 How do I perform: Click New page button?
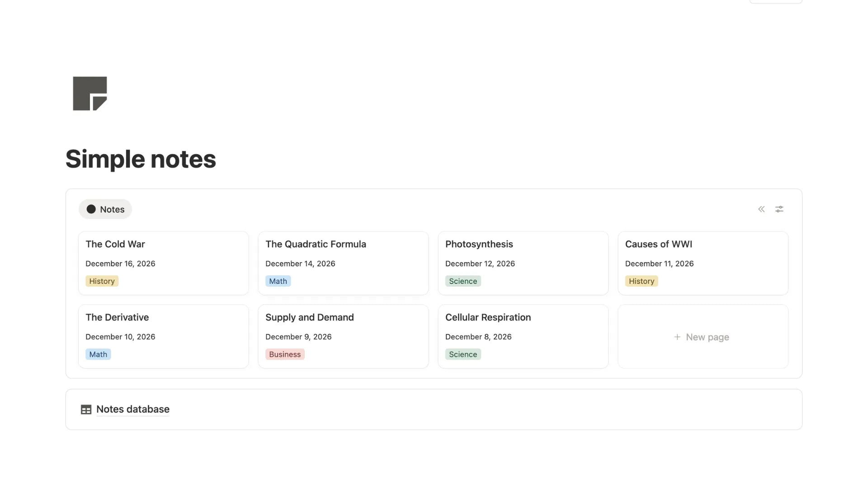(703, 337)
